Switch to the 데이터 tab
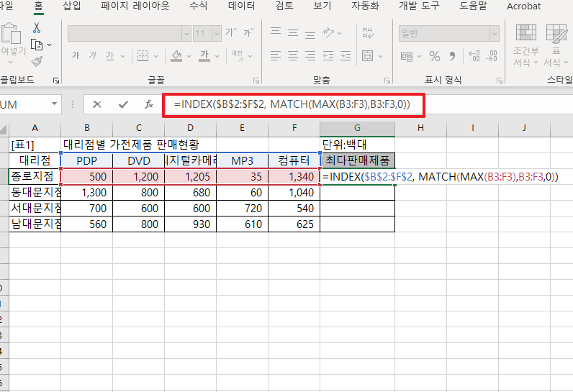Screen dimensions: 573x392 (x=241, y=6)
